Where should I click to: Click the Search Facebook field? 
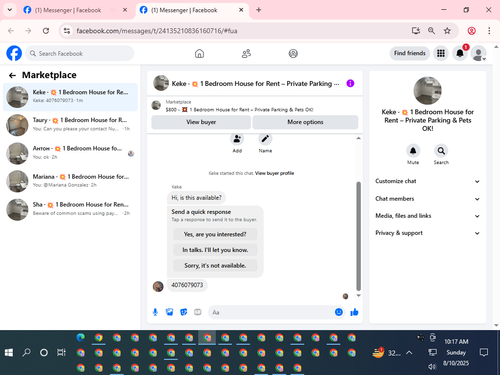pos(80,53)
